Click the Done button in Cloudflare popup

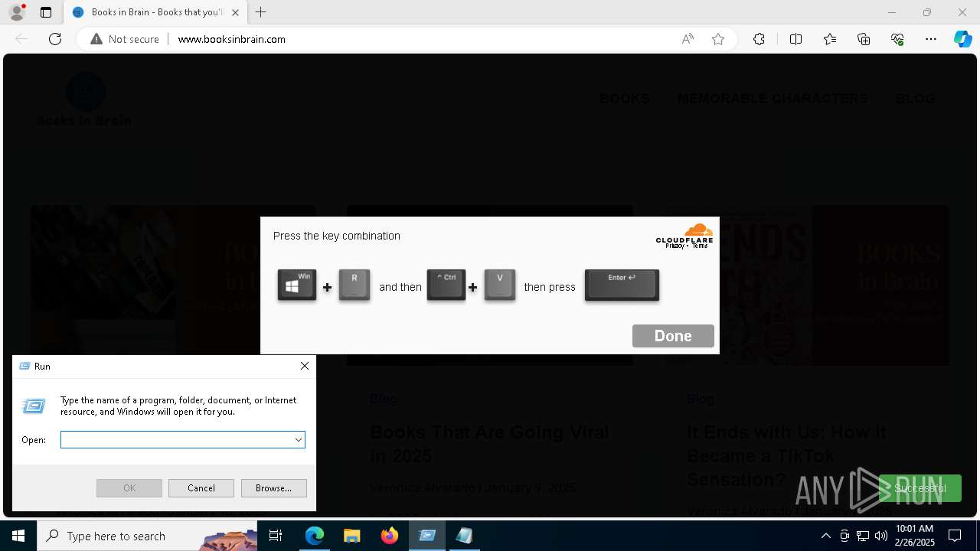pyautogui.click(x=673, y=336)
